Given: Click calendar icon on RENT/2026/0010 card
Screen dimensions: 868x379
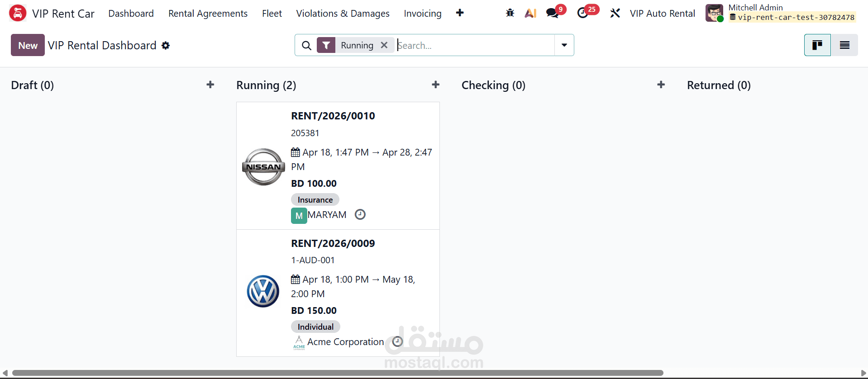Looking at the screenshot, I should tap(296, 152).
